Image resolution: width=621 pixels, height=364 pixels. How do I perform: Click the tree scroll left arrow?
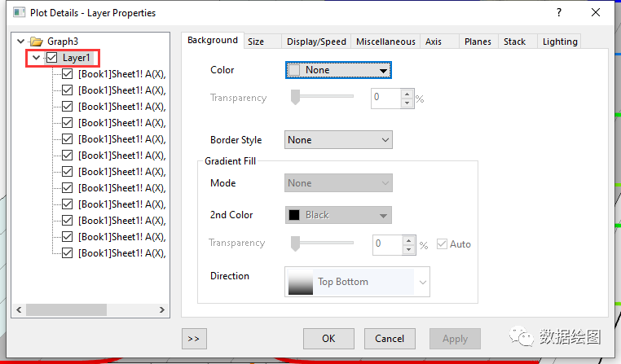coord(19,309)
